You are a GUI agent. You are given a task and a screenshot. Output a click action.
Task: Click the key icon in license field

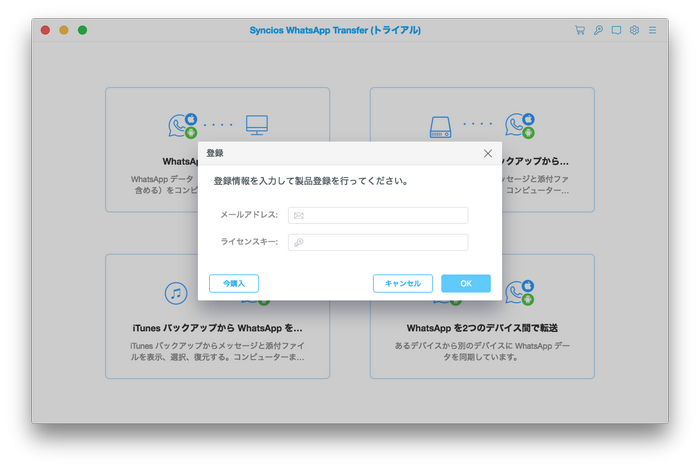point(299,242)
